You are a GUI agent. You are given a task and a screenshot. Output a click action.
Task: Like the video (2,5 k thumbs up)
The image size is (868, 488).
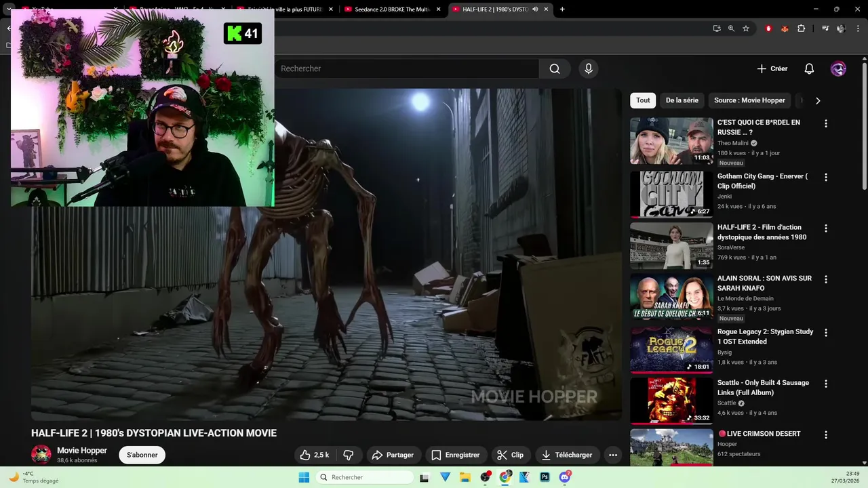click(x=315, y=455)
